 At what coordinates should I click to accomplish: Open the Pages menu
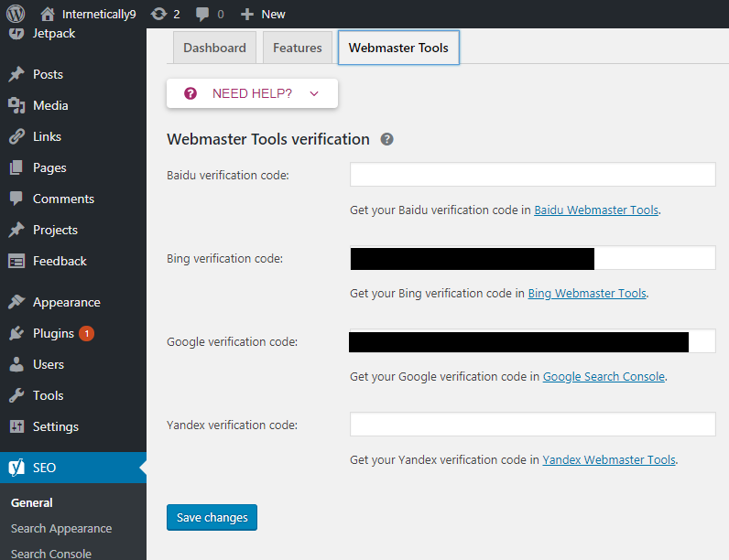tap(49, 167)
